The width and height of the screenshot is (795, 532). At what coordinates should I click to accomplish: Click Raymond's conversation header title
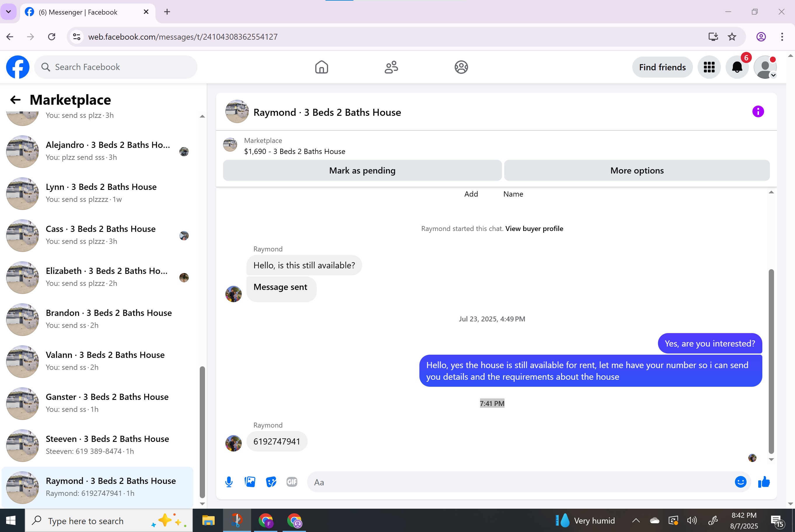pyautogui.click(x=327, y=112)
